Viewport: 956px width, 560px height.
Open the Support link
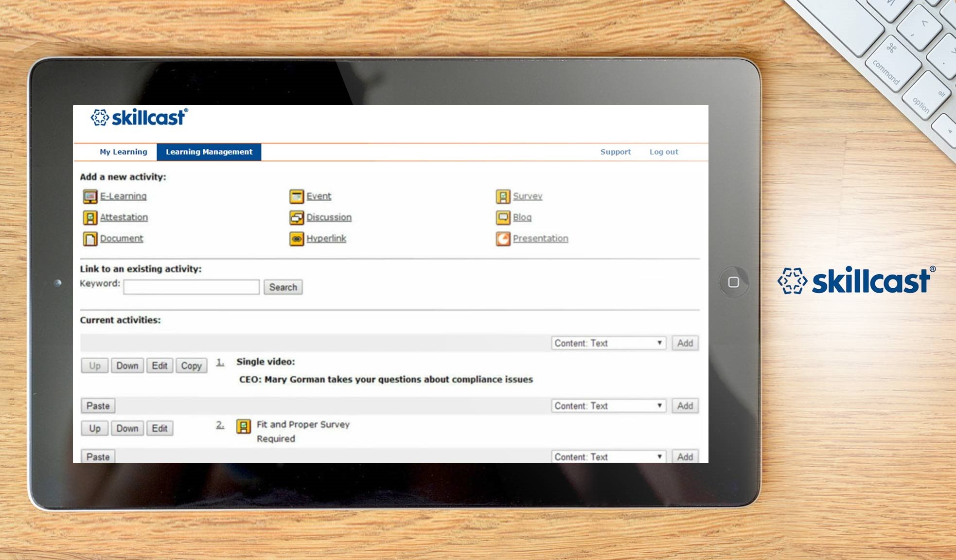point(615,152)
